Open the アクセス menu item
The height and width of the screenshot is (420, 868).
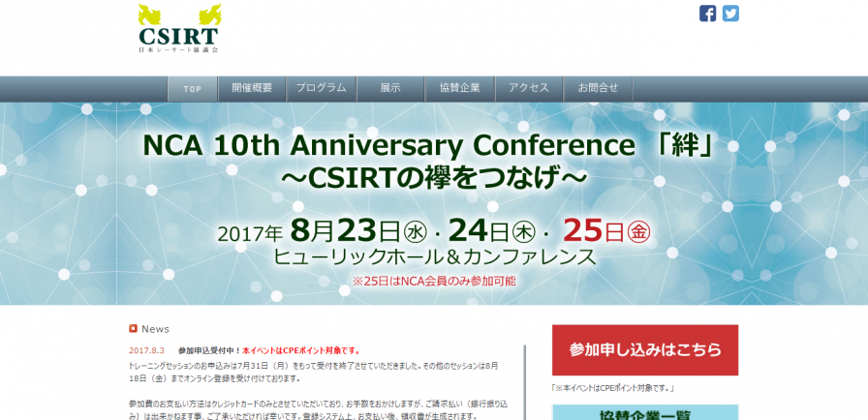[529, 89]
